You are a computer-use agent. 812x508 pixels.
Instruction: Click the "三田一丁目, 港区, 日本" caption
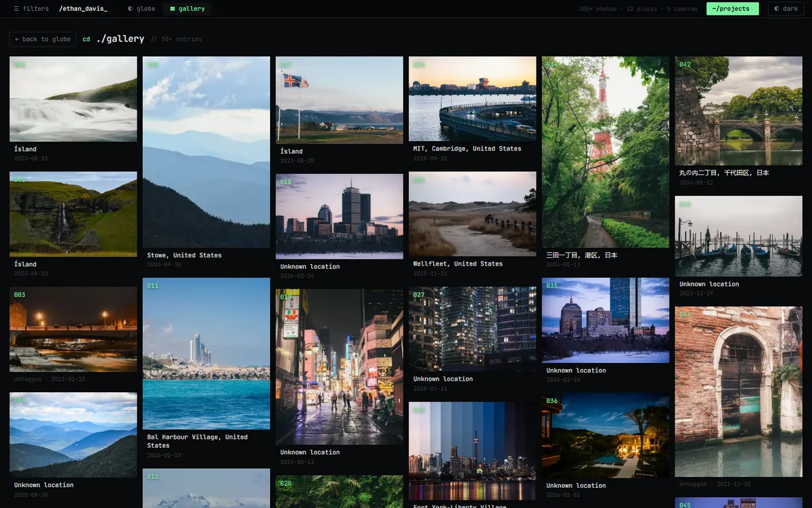[582, 255]
